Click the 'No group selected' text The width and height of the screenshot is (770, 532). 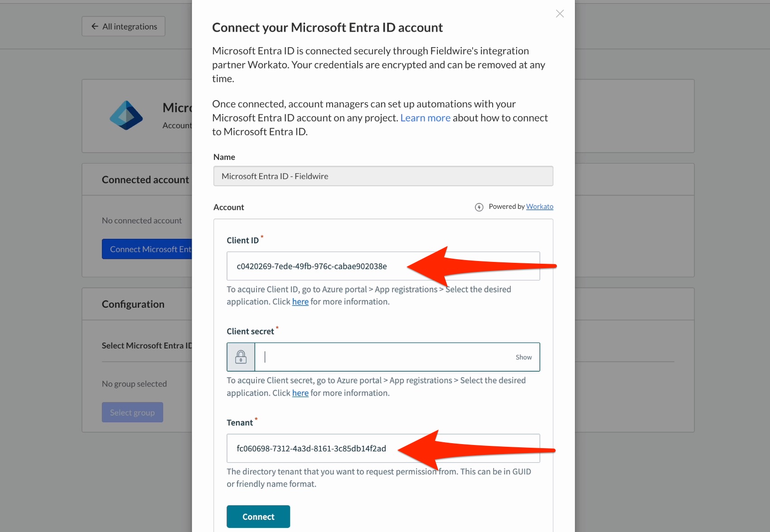coord(134,384)
